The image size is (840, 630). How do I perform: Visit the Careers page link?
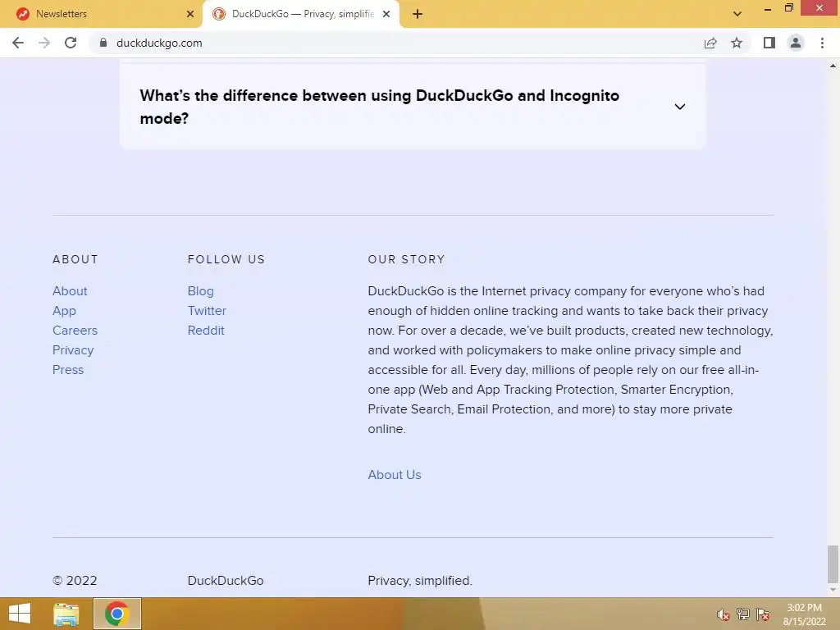75,331
